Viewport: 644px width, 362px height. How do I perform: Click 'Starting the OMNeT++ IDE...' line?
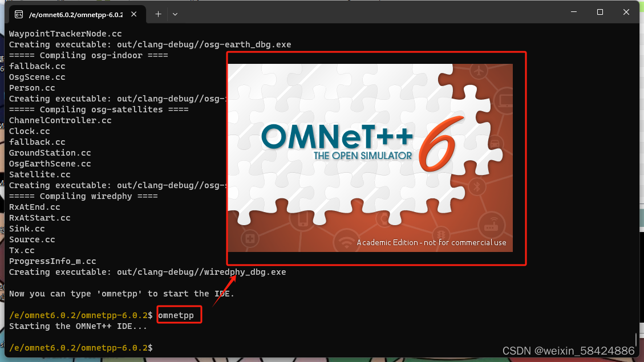tap(78, 326)
